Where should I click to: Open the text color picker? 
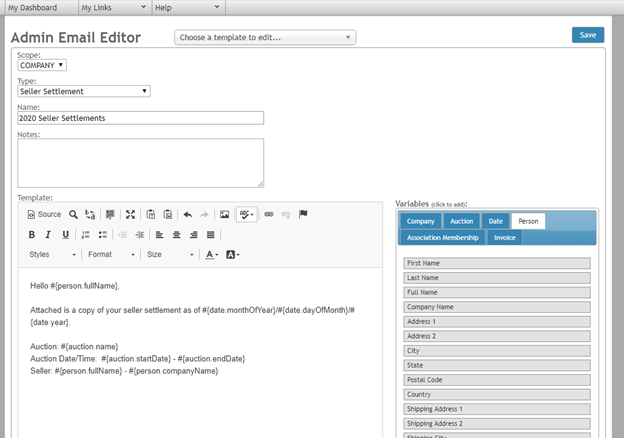pos(212,255)
